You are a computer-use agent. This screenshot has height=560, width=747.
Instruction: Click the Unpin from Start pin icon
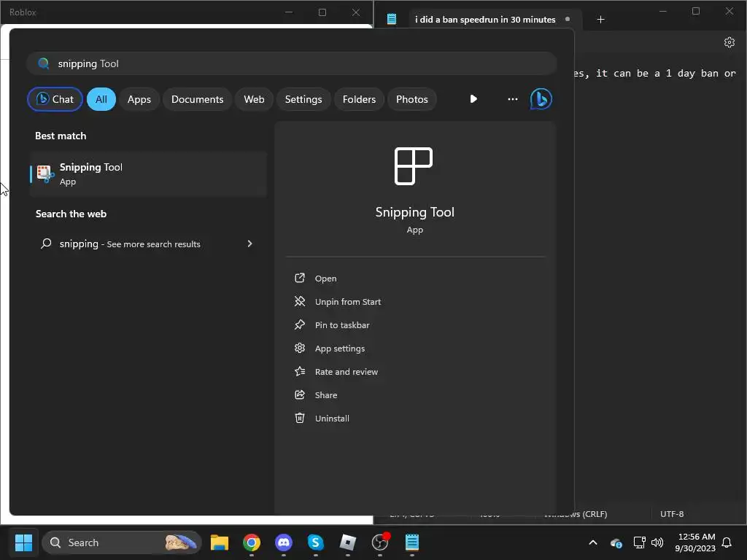[x=300, y=301]
